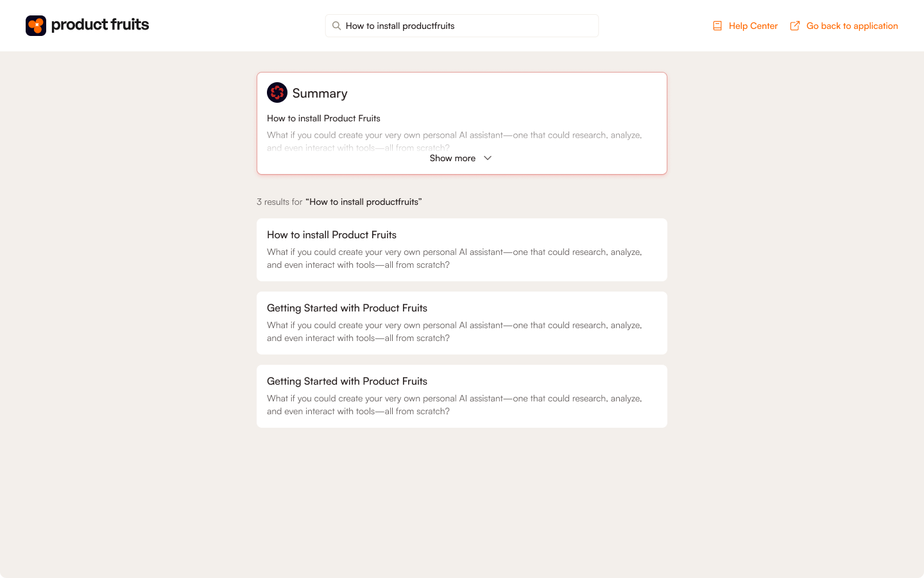
Task: Click the Help Center book icon
Action: point(717,26)
